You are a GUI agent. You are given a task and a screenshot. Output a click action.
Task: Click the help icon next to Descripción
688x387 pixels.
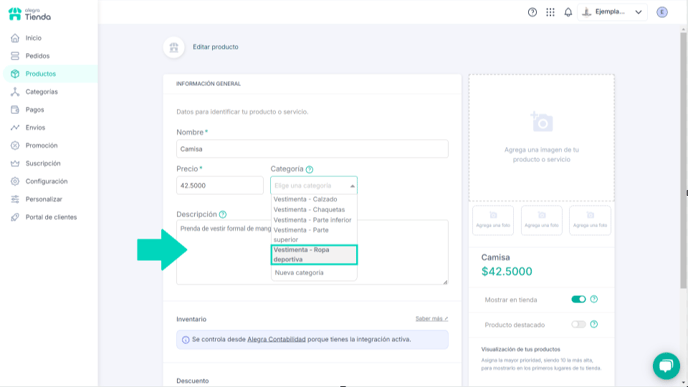(x=223, y=215)
